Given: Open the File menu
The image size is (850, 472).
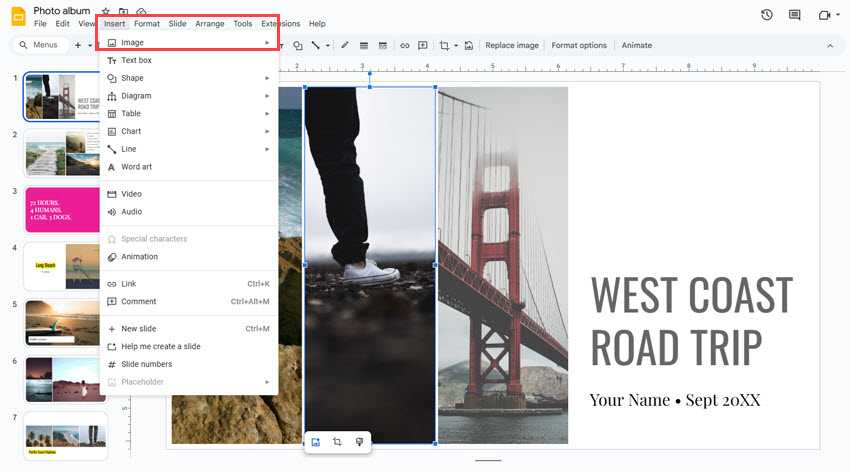Looking at the screenshot, I should click(x=40, y=24).
